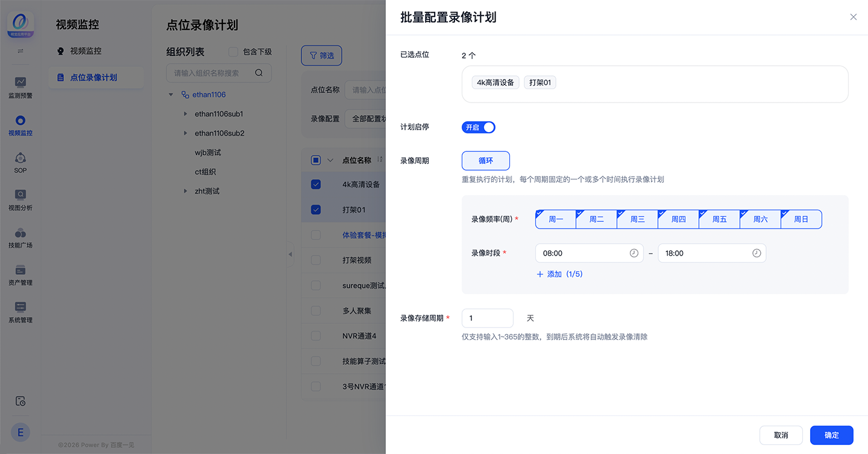Click the clock icon in 08:00 field
This screenshot has height=454, width=868.
coord(634,253)
